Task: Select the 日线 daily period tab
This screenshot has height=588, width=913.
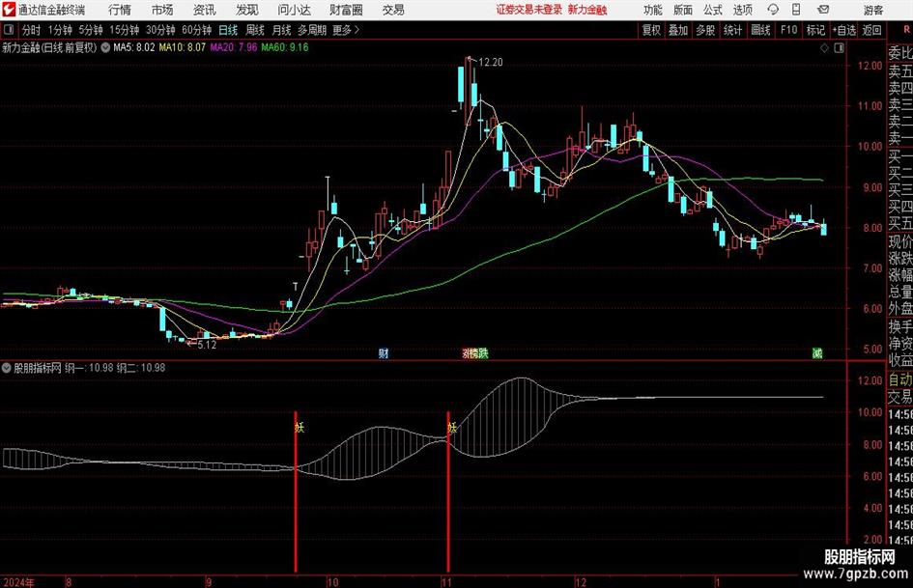Action: coord(228,30)
